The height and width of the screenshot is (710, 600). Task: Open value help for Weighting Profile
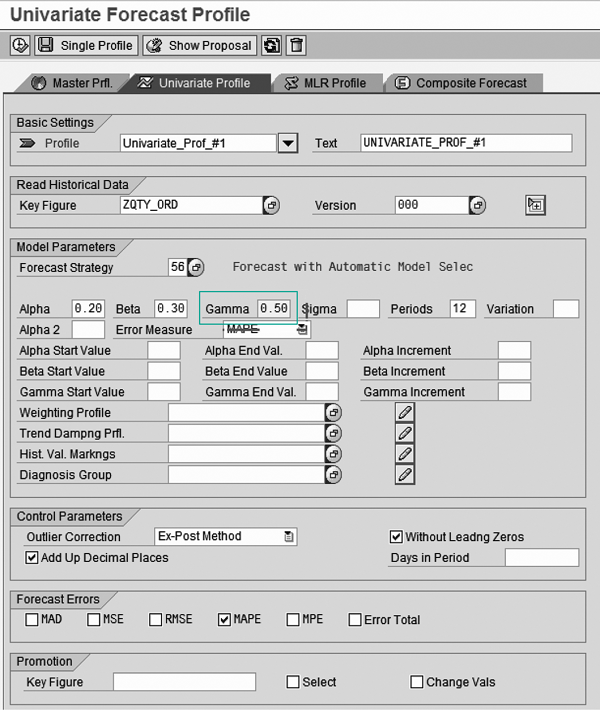coord(333,413)
